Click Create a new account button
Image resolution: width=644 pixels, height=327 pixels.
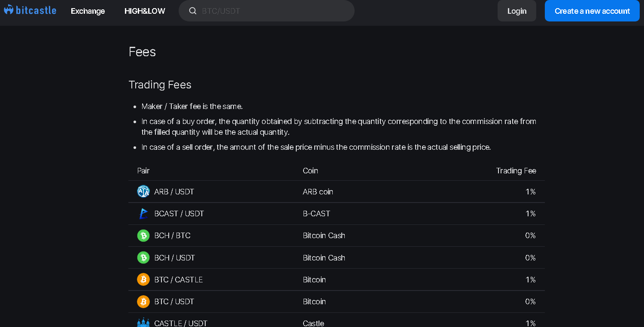[x=592, y=11]
